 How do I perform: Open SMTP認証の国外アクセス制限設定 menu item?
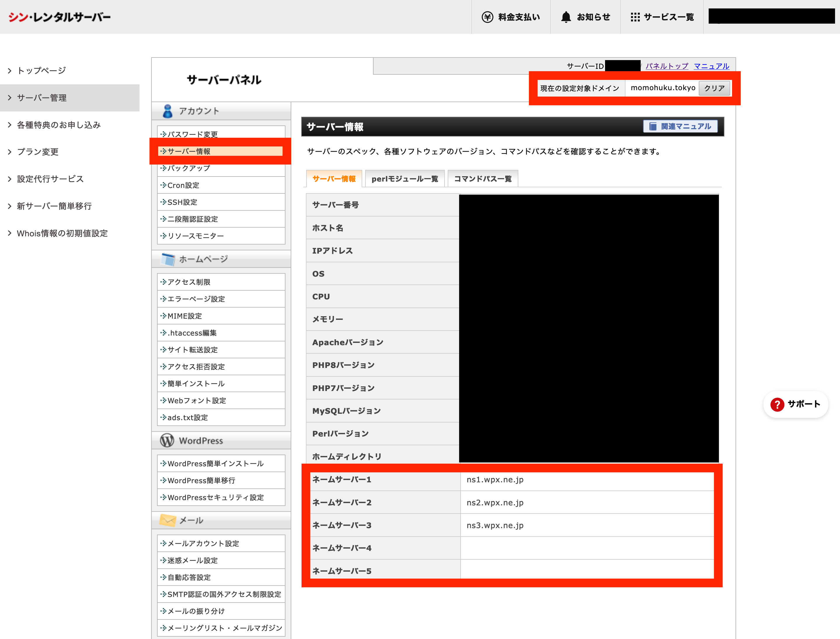click(x=221, y=594)
